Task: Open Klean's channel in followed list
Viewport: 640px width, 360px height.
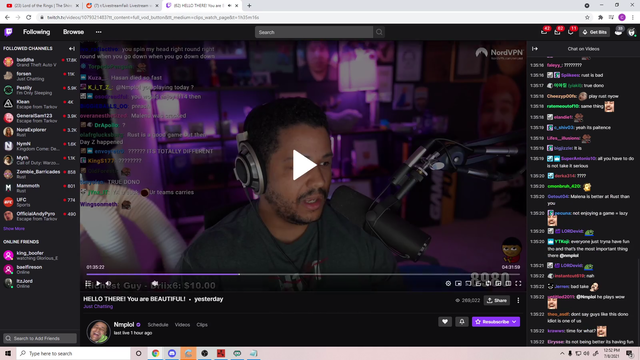Action: 40,104
